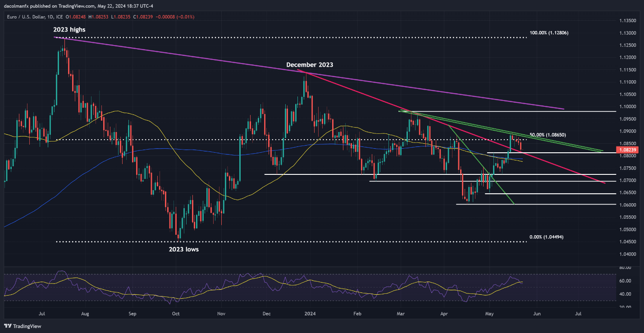Screen dimensions: 644x333
Task: Click the 50.00% (1.08650) Fibonacci label
Action: click(548, 135)
